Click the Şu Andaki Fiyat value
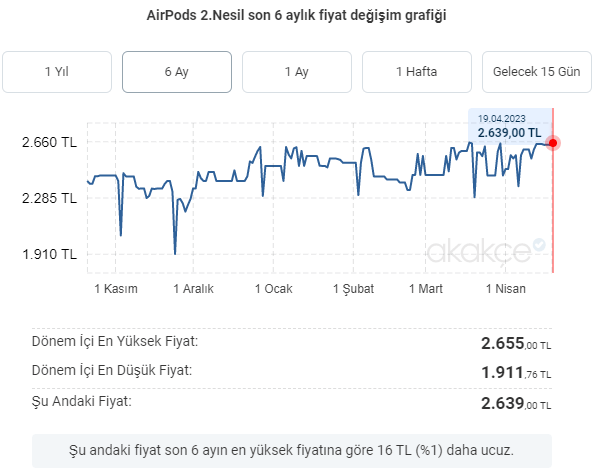The image size is (609, 468). (516, 404)
